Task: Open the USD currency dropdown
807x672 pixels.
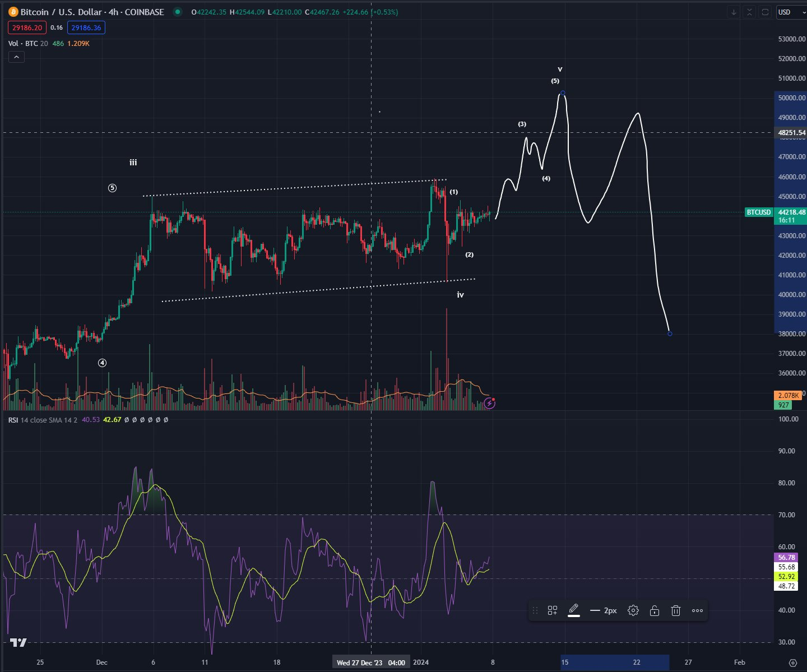Action: click(791, 12)
